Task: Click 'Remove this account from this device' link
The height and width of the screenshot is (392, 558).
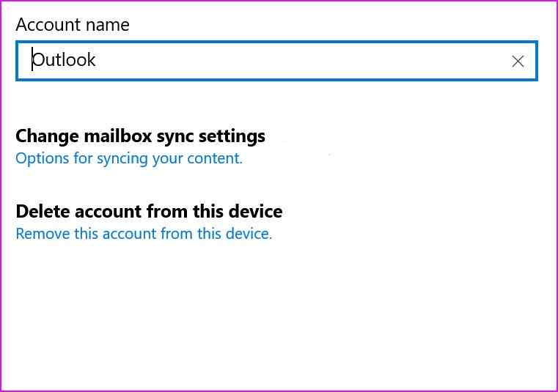Action: point(144,234)
